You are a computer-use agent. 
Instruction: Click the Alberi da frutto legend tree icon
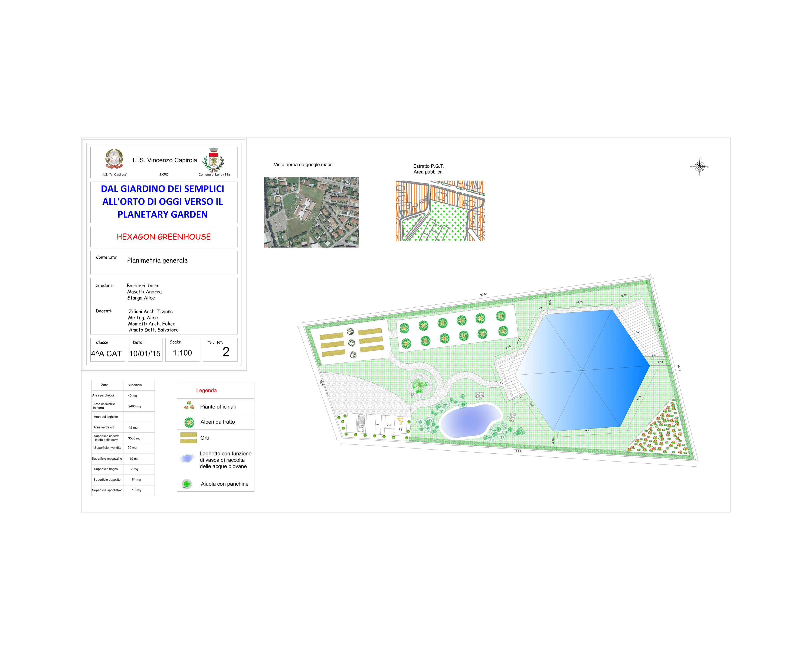(x=189, y=422)
